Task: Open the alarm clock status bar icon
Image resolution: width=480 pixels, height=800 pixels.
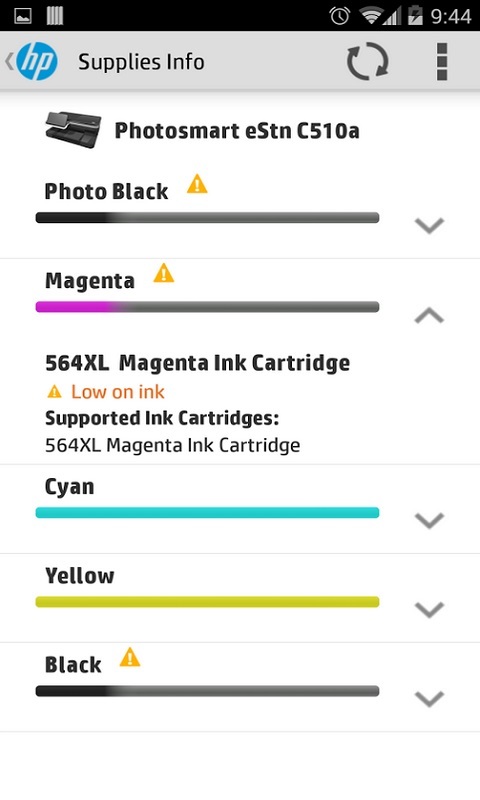Action: pyautogui.click(x=340, y=16)
